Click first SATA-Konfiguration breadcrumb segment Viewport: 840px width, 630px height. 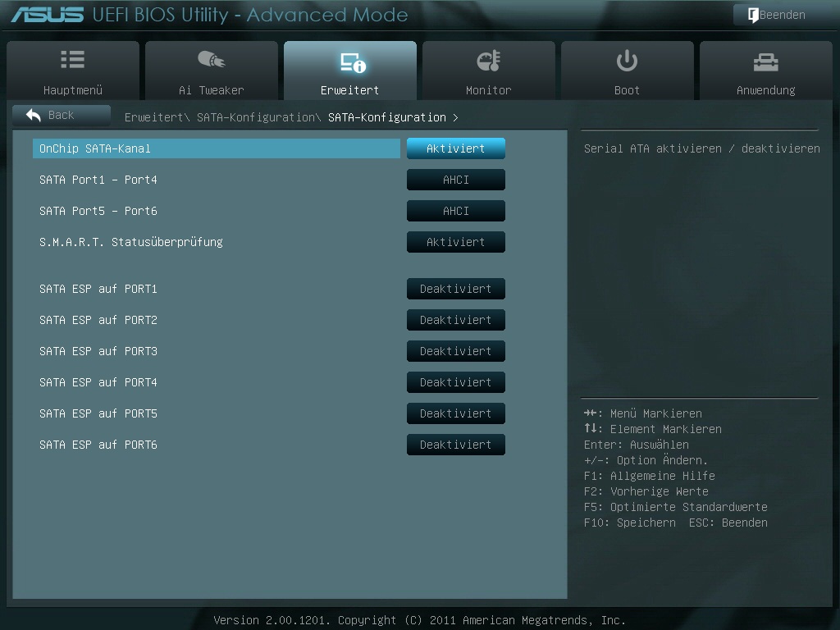[256, 117]
